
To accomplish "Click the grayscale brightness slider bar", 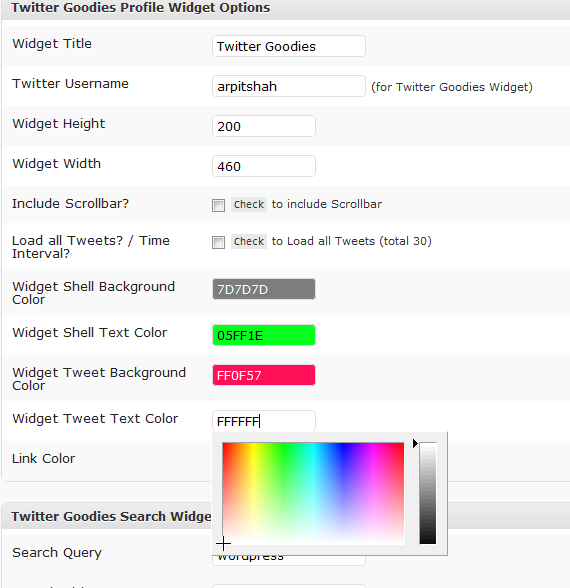I will point(428,493).
